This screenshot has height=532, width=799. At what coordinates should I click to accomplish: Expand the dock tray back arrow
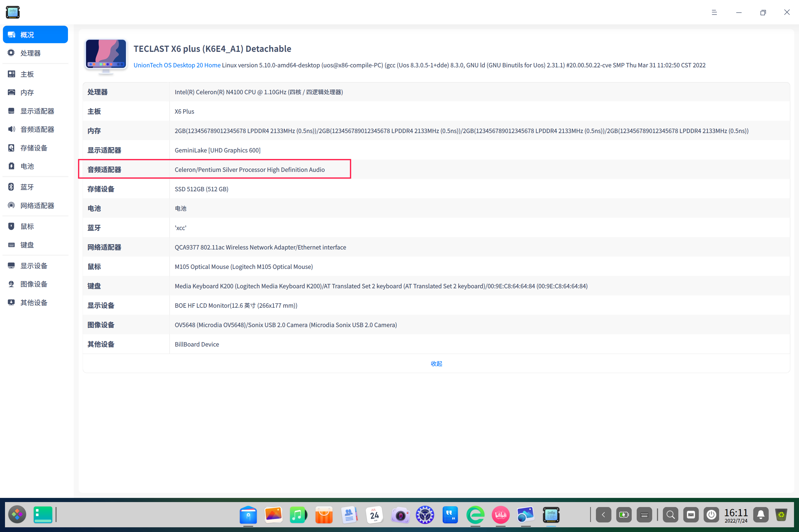tap(603, 515)
